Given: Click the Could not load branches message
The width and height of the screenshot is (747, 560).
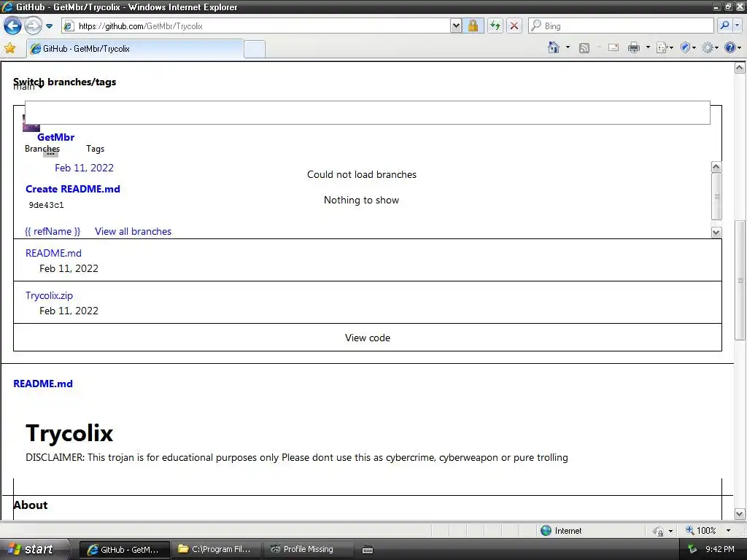Looking at the screenshot, I should [362, 175].
